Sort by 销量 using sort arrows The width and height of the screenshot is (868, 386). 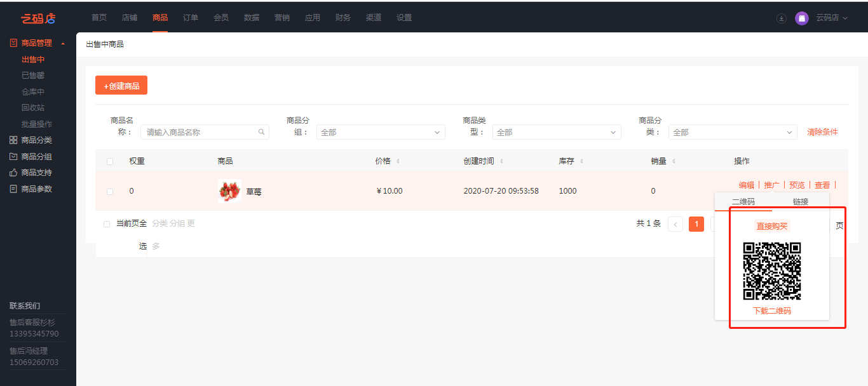[x=674, y=161]
